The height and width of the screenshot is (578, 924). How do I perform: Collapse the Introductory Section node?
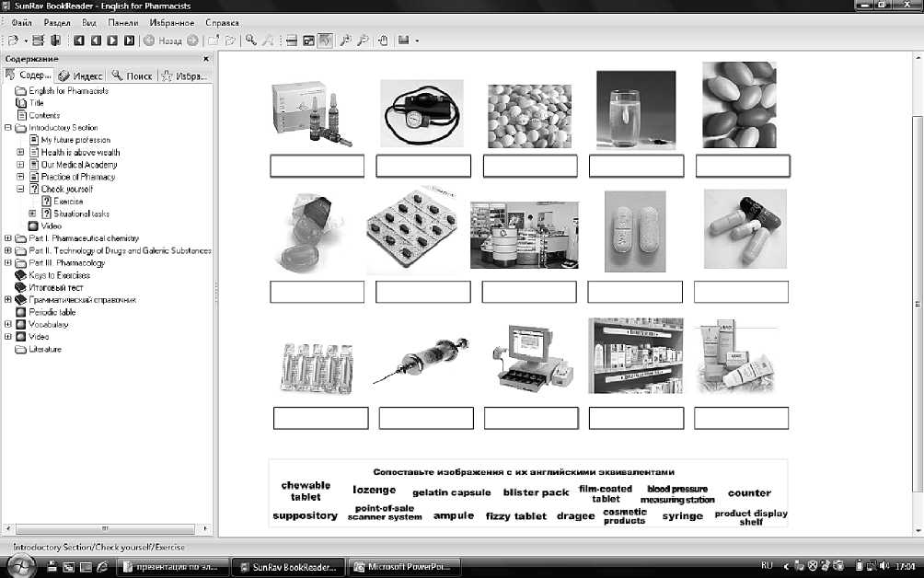coord(8,127)
